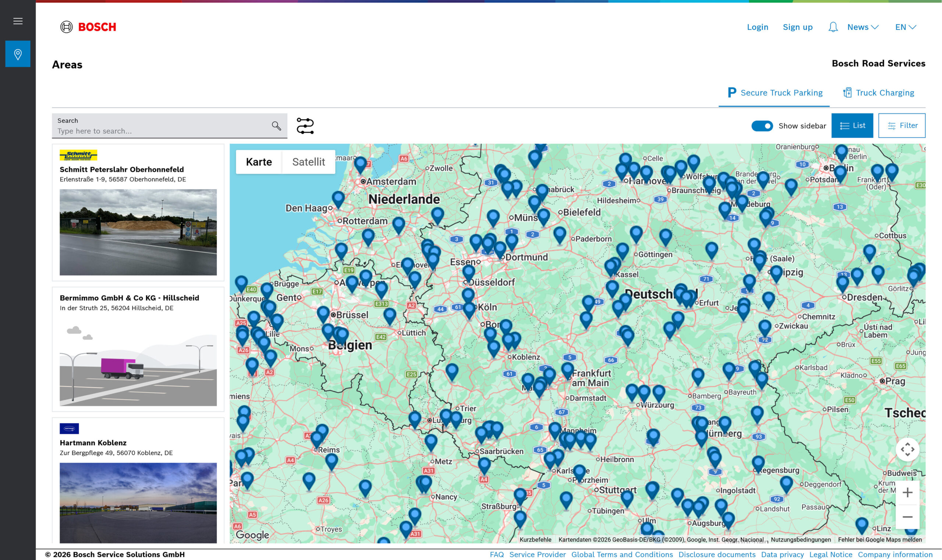Open the EN language dropdown
The height and width of the screenshot is (560, 942).
(905, 27)
